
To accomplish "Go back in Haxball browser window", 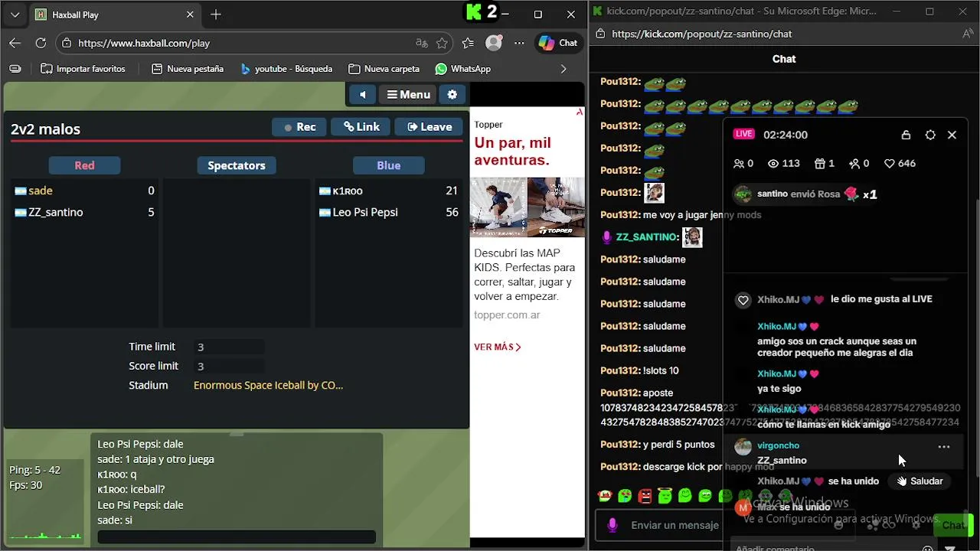I will [15, 43].
